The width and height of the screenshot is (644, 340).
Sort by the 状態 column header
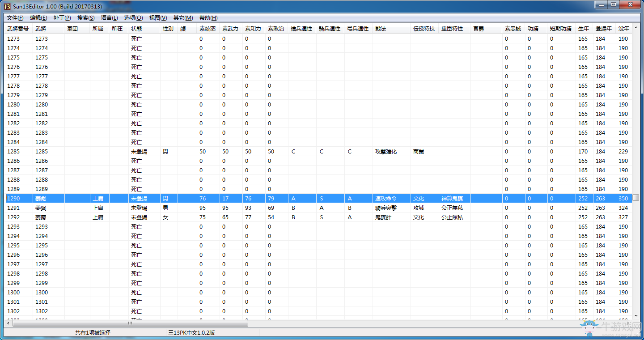pyautogui.click(x=144, y=29)
